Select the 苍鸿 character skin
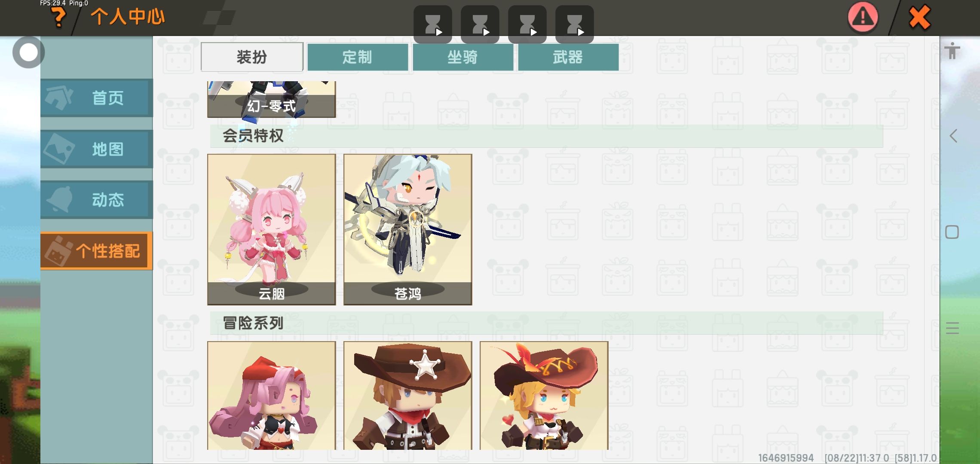Image resolution: width=980 pixels, height=464 pixels. click(x=408, y=229)
